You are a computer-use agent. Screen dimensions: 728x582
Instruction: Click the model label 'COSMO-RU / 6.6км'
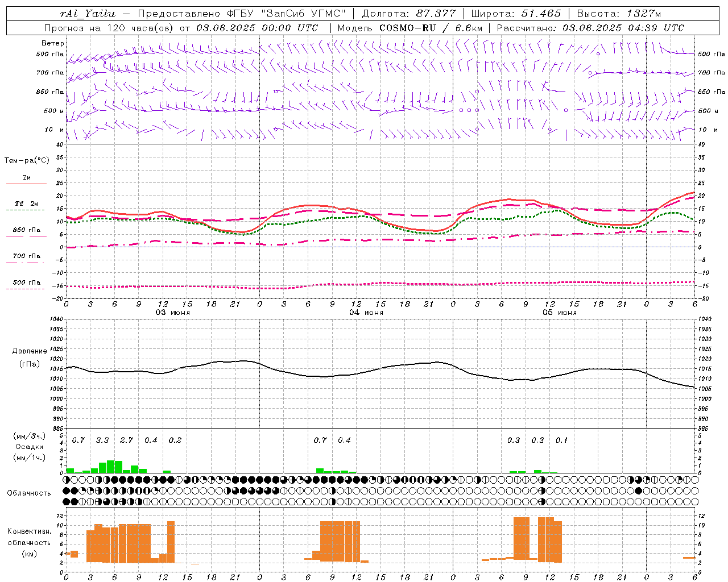(x=431, y=28)
